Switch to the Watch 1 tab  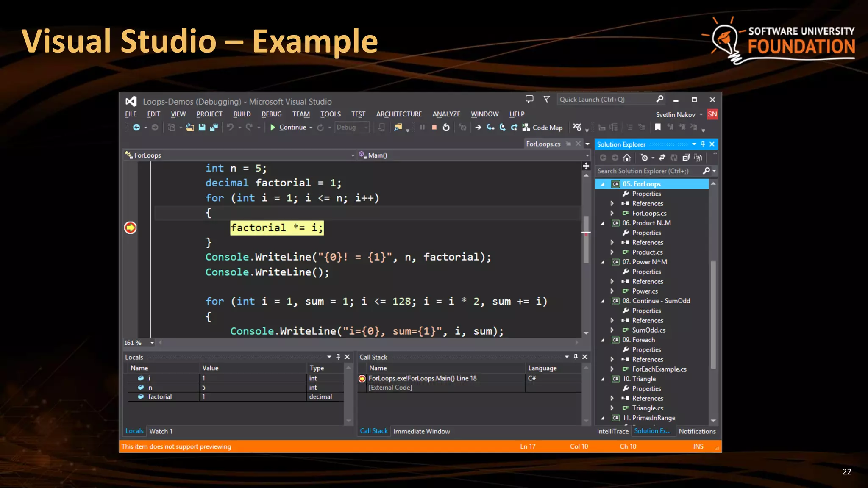click(x=161, y=432)
